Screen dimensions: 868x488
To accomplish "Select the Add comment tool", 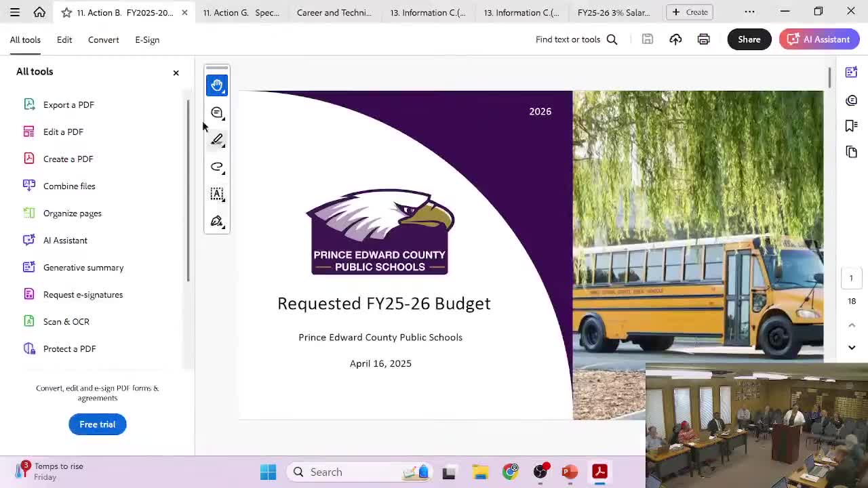I will [217, 113].
